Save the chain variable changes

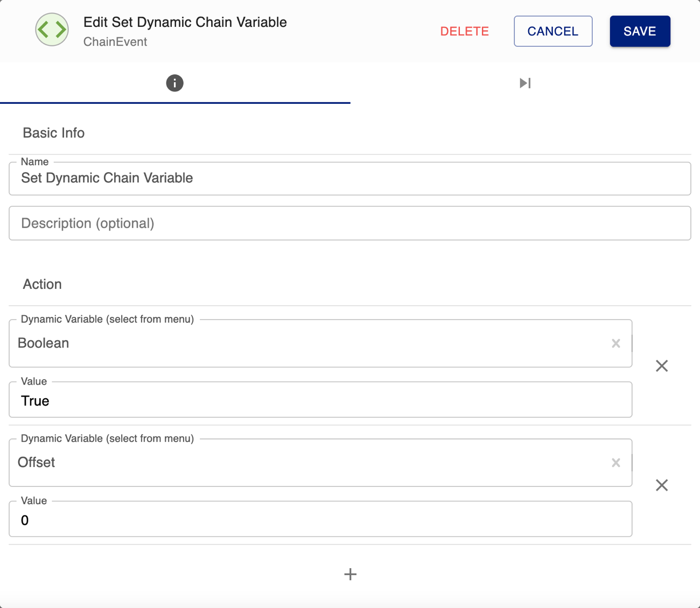[x=640, y=31]
